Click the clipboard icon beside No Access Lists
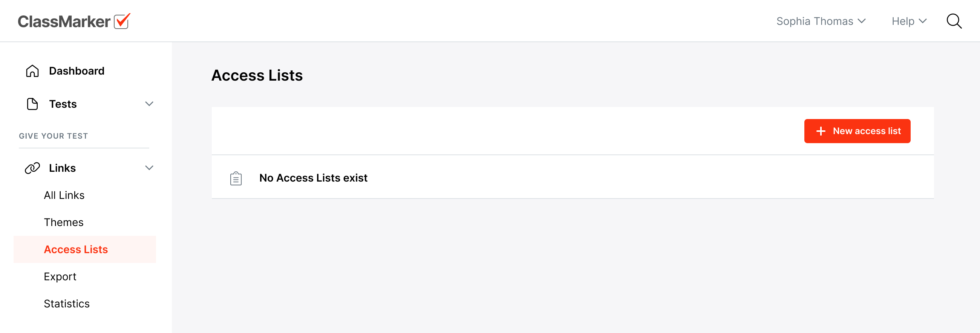Viewport: 980px width, 333px height. [236, 178]
